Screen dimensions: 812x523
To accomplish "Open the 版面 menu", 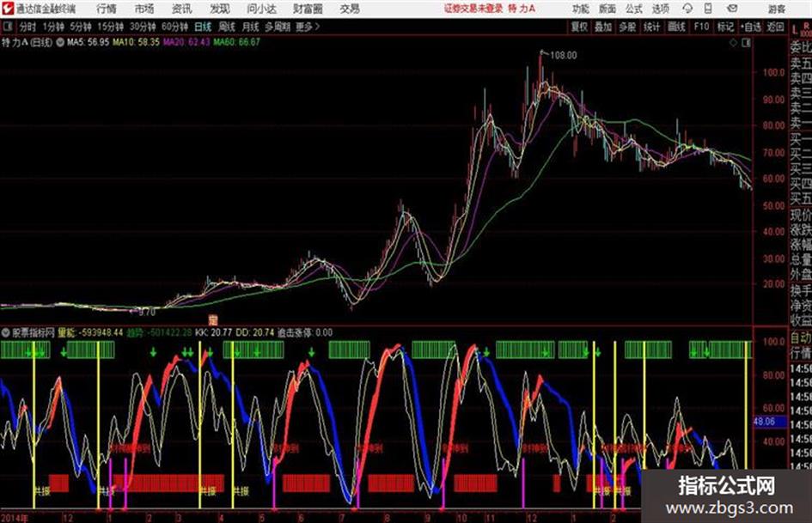I will (607, 9).
